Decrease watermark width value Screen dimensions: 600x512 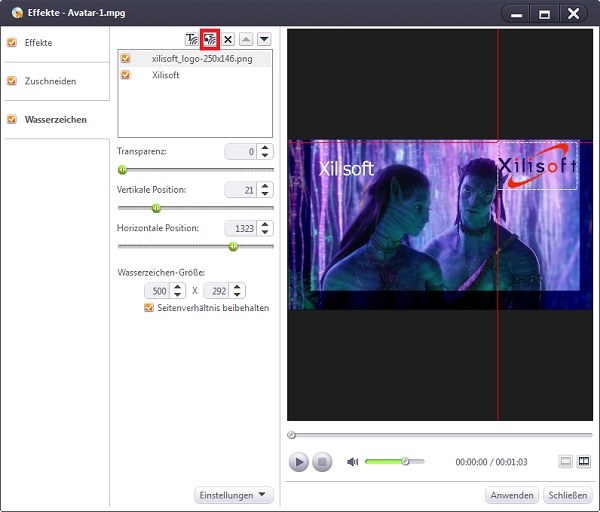point(177,294)
